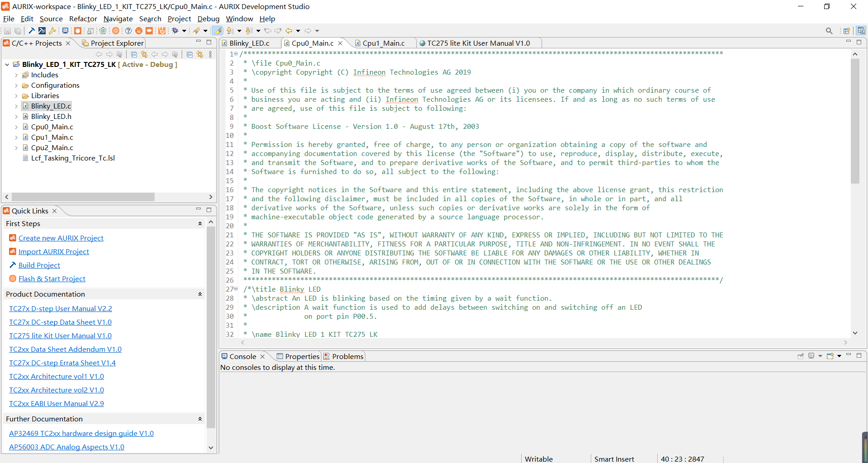Click the Search magnifier icon in toolbar
The image size is (868, 463).
coord(829,31)
